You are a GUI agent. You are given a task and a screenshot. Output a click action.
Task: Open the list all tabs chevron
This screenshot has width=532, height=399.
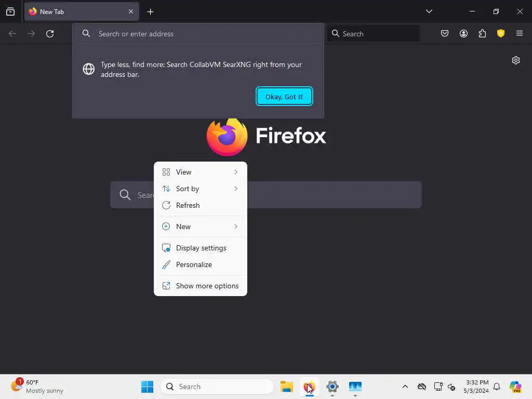pos(429,11)
